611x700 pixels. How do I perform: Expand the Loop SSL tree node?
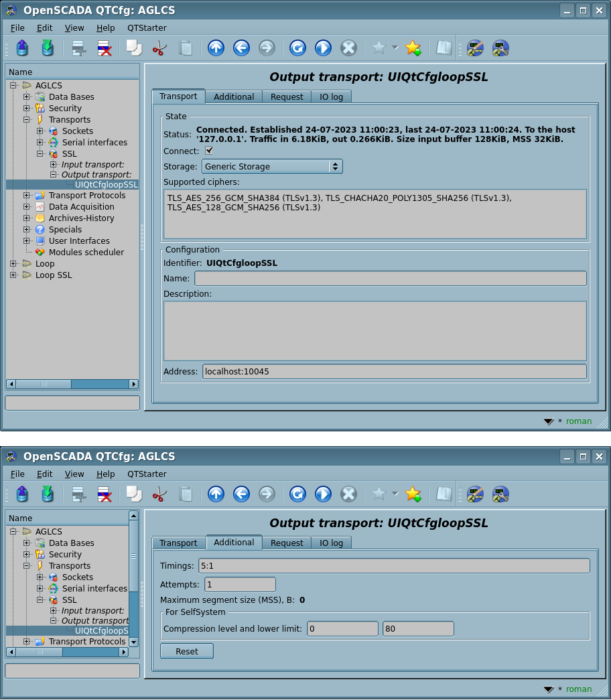(13, 275)
